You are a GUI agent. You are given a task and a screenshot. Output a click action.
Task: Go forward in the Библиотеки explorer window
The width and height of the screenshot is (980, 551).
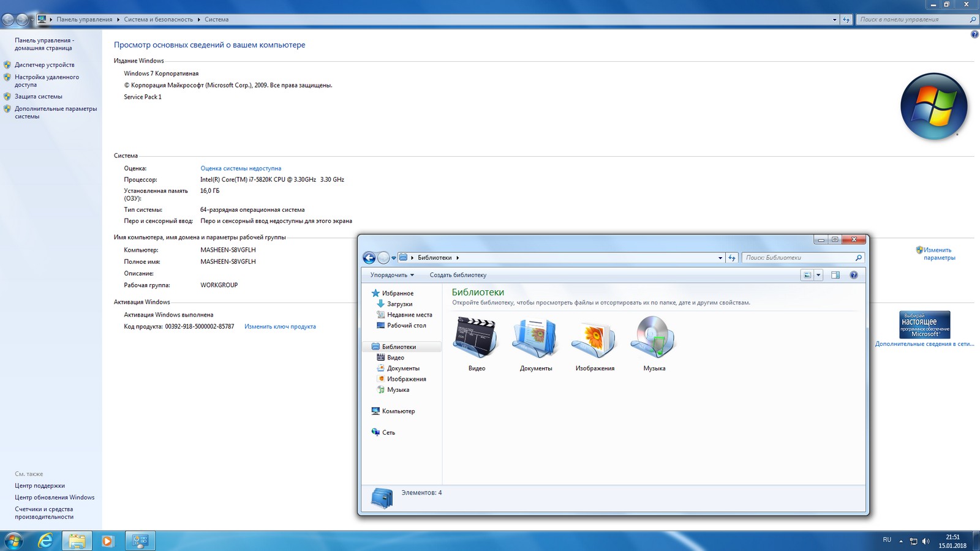(383, 258)
